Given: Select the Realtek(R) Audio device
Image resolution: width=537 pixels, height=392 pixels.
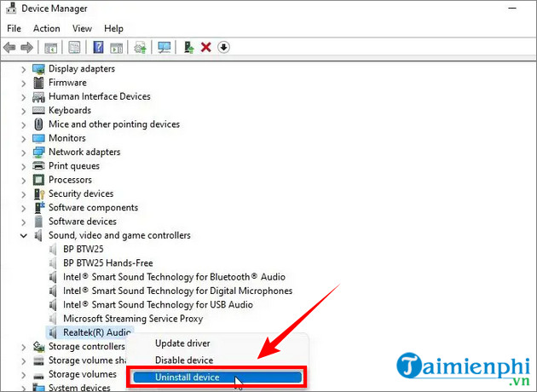Looking at the screenshot, I should point(97,332).
